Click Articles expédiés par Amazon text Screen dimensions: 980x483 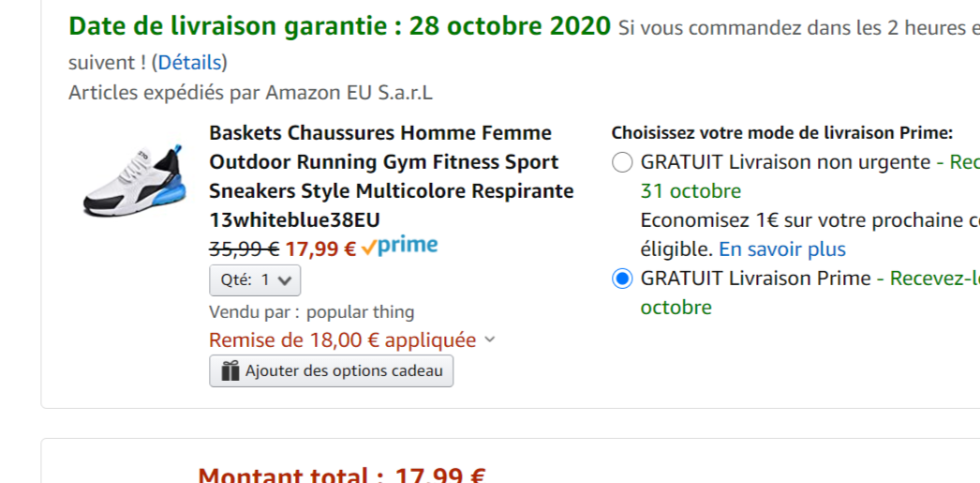click(250, 93)
